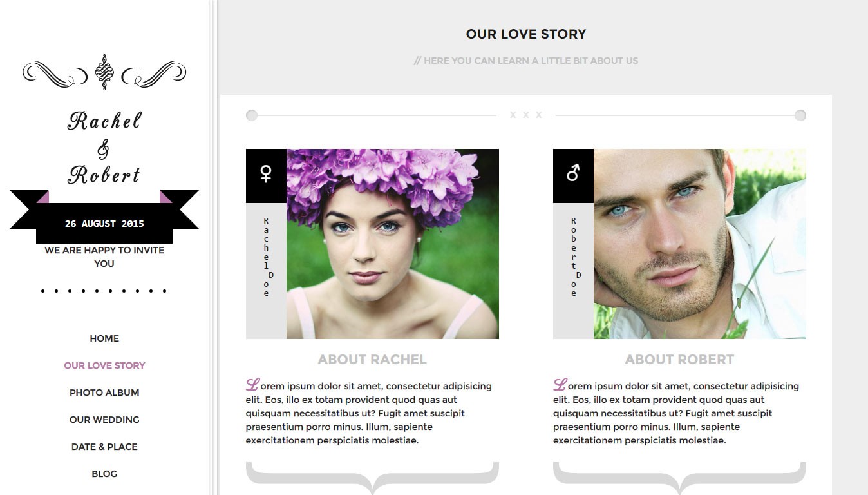The width and height of the screenshot is (868, 495).
Task: Navigate to Date & Place
Action: point(104,447)
